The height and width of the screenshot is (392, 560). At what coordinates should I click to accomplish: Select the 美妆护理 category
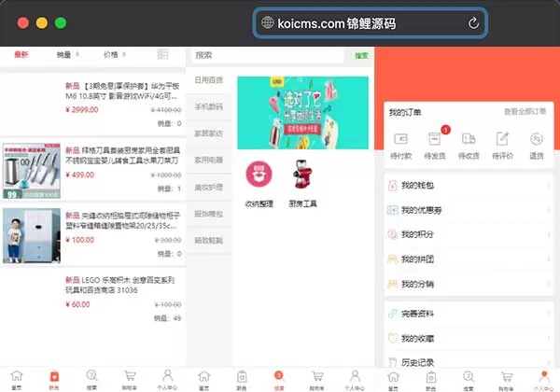209,187
